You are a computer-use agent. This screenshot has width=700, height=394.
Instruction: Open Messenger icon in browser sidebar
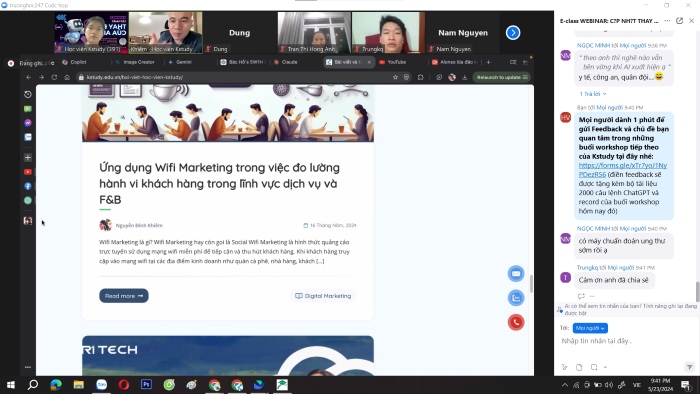click(x=28, y=123)
